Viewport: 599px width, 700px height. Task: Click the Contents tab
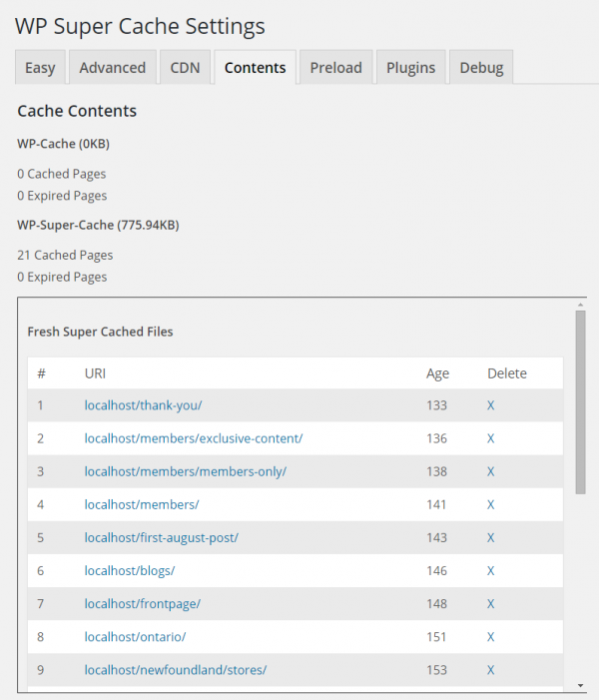click(255, 68)
